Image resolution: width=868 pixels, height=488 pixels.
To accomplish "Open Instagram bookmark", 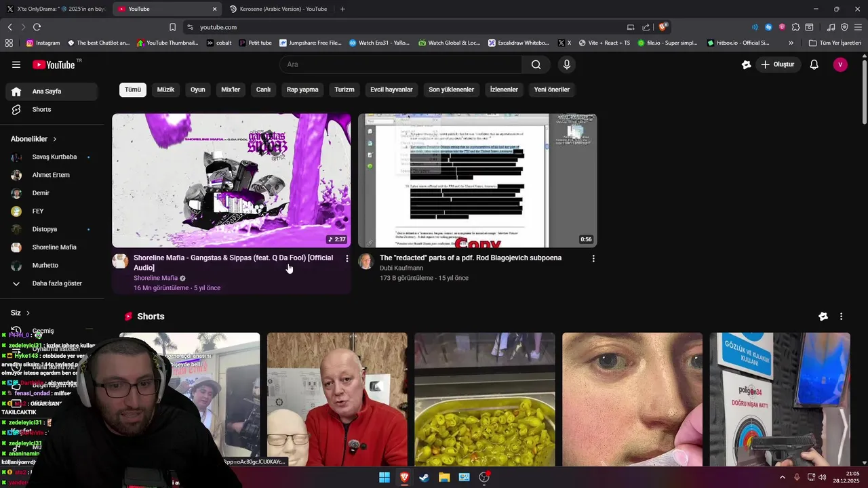I will click(43, 43).
